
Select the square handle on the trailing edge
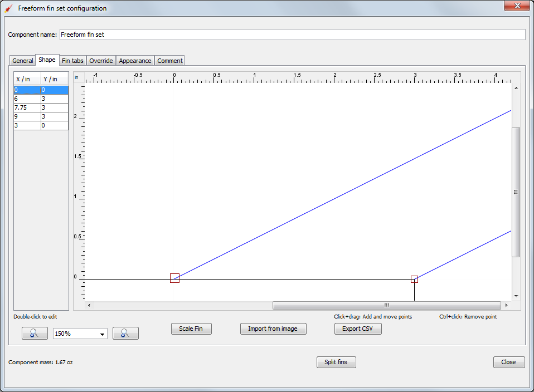coord(414,280)
